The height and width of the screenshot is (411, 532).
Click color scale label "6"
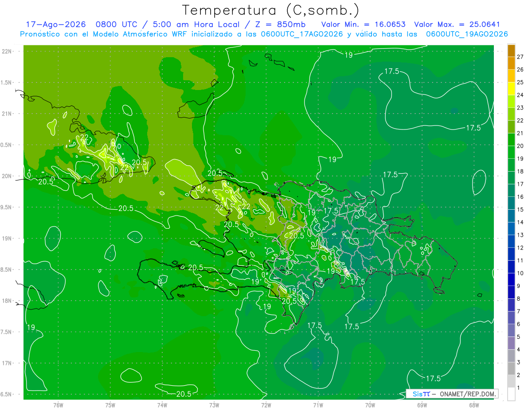(519, 324)
